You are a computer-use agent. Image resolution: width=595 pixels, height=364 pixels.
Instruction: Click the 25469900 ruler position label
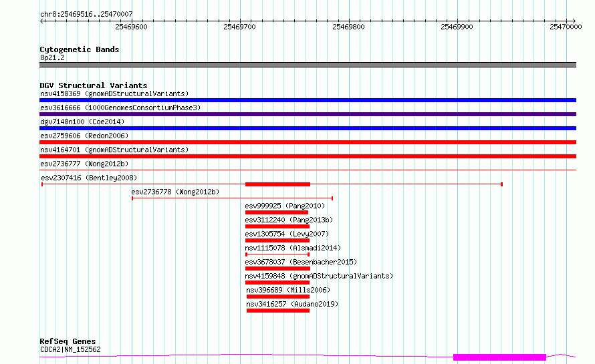pyautogui.click(x=457, y=27)
